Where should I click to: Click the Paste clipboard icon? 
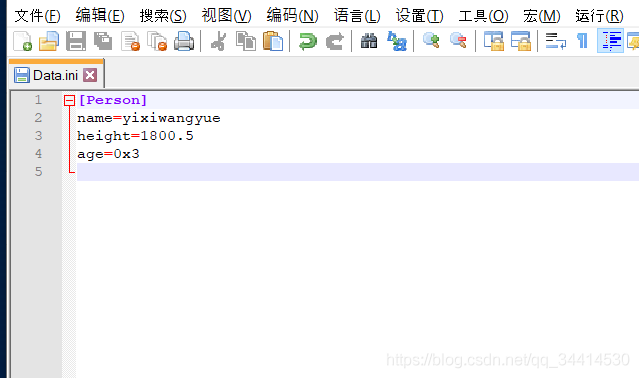point(273,41)
